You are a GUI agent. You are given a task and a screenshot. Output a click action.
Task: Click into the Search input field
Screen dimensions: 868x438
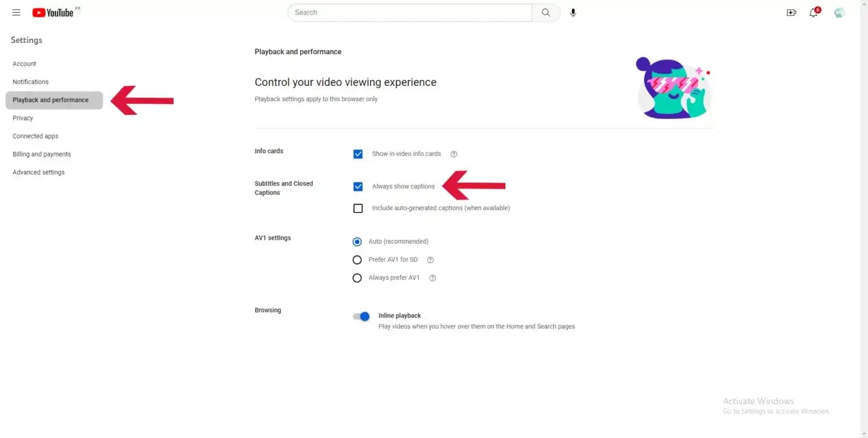(x=410, y=12)
